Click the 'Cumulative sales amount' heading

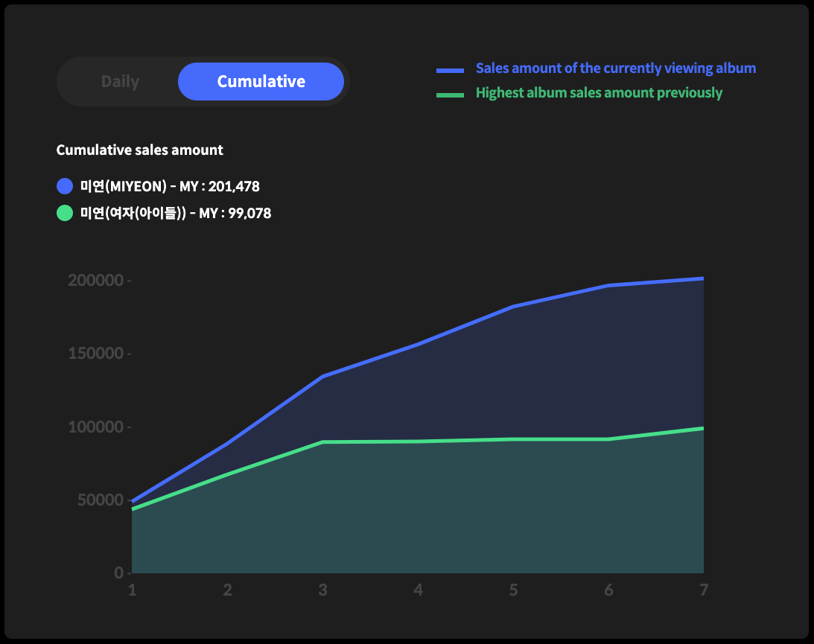point(139,150)
